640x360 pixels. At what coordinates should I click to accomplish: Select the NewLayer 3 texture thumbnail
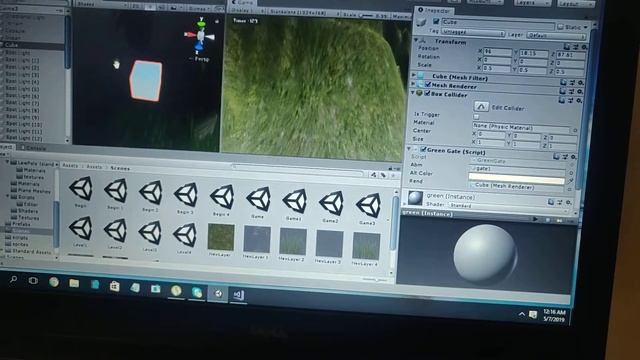click(329, 244)
